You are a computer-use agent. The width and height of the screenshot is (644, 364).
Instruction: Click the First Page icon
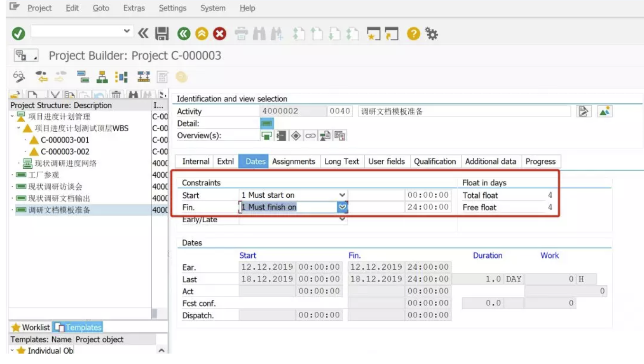299,34
